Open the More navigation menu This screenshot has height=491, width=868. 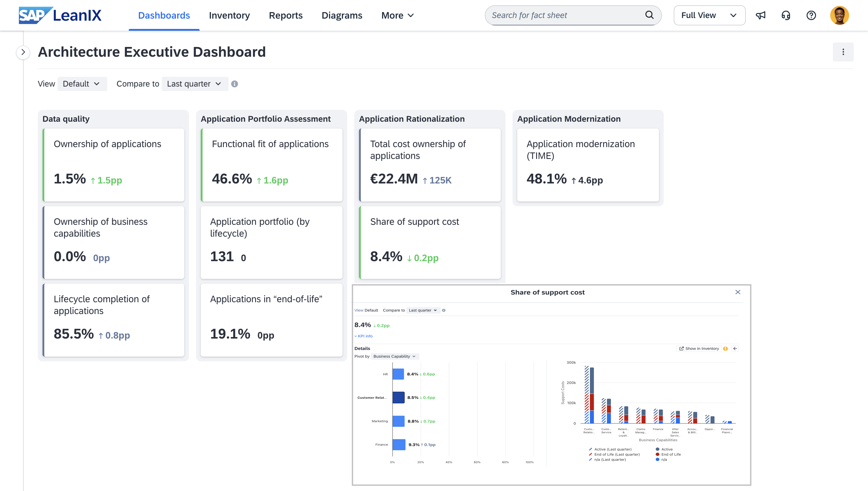(x=397, y=15)
